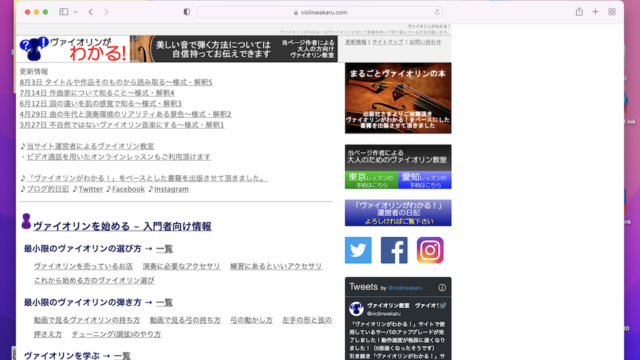The width and height of the screenshot is (640, 360).
Task: Select the 東京 lesson booking button
Action: (x=371, y=180)
